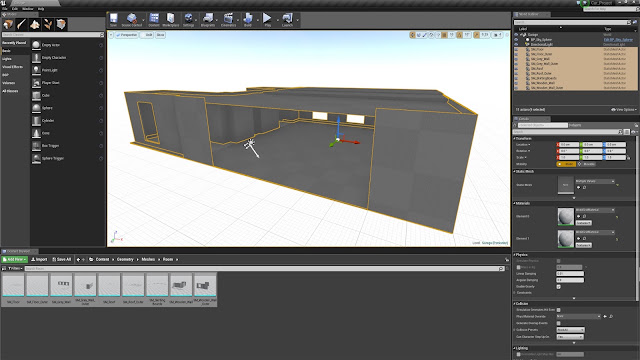
Task: Toggle visibility of the SM_Floor actor
Action: coord(516,49)
